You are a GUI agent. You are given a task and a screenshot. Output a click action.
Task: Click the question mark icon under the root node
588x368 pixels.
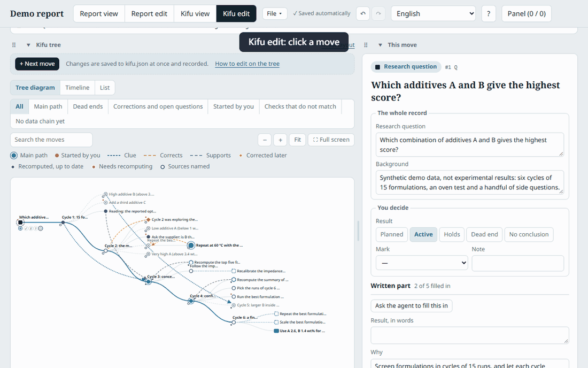tap(36, 228)
